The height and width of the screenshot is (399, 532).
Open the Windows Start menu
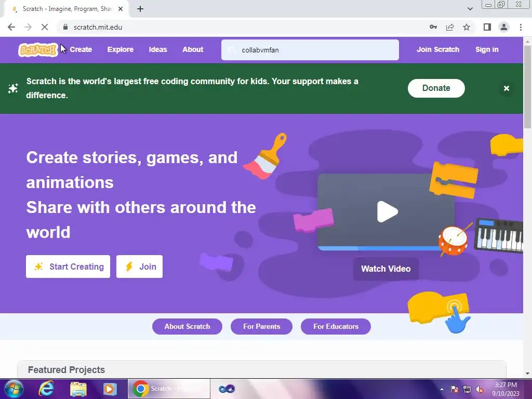(x=14, y=389)
